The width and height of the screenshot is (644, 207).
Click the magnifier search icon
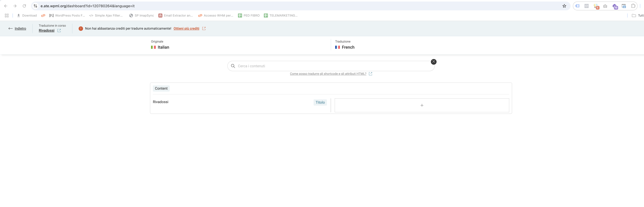pyautogui.click(x=233, y=66)
